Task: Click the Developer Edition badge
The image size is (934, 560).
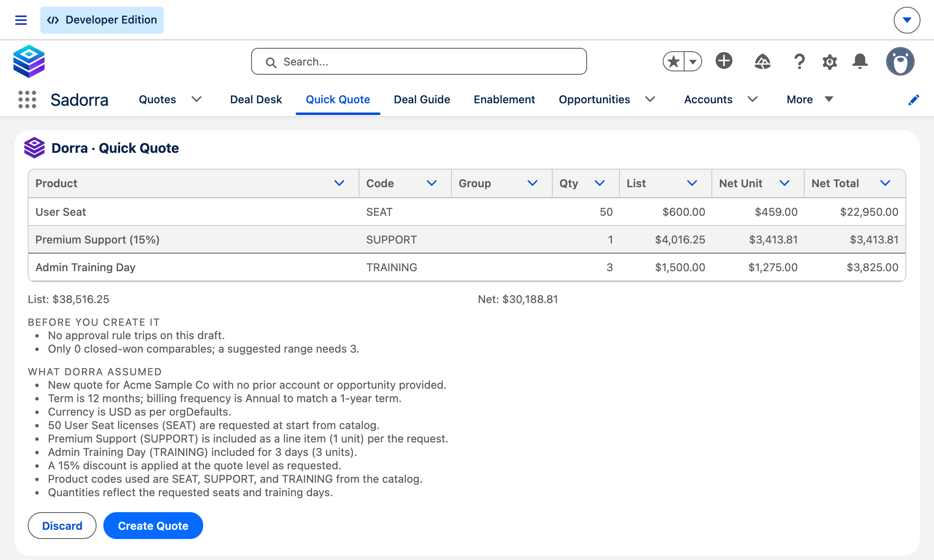Action: pyautogui.click(x=102, y=20)
